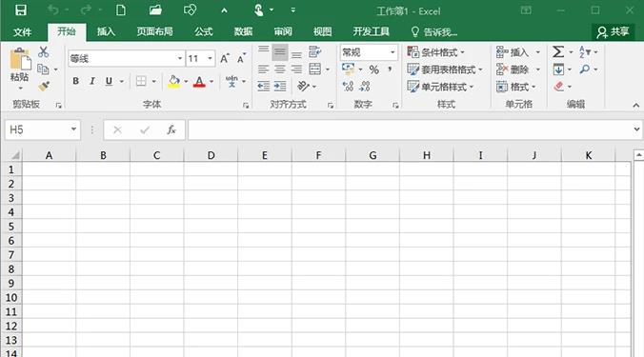The image size is (644, 357).
Task: Open 套用表格格式 table format dropdown
Action: [x=445, y=69]
